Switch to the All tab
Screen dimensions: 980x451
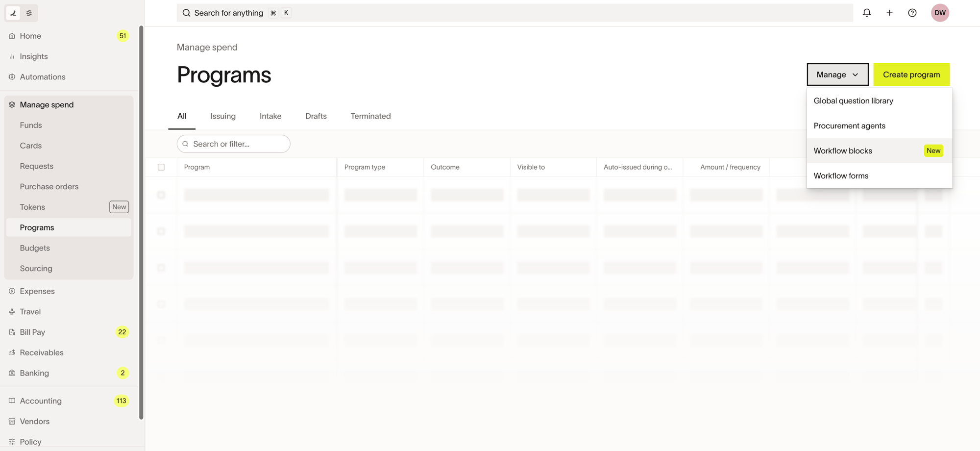(x=182, y=116)
